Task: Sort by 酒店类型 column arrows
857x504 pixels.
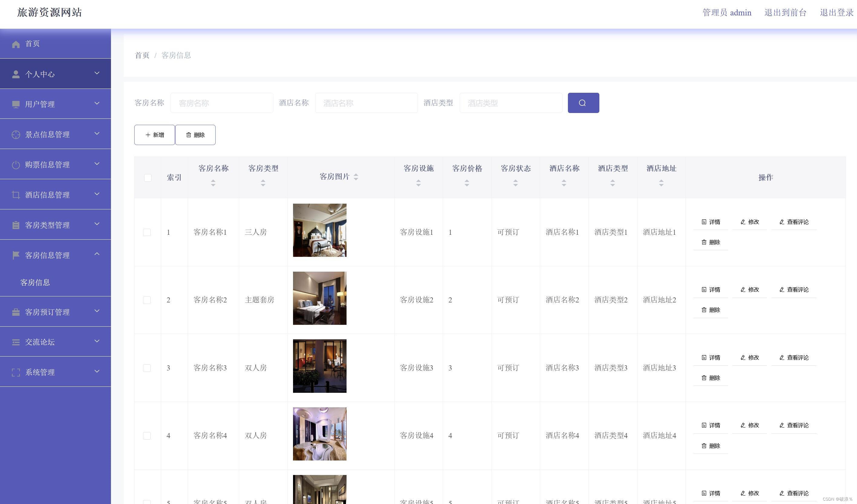Action: (x=612, y=183)
